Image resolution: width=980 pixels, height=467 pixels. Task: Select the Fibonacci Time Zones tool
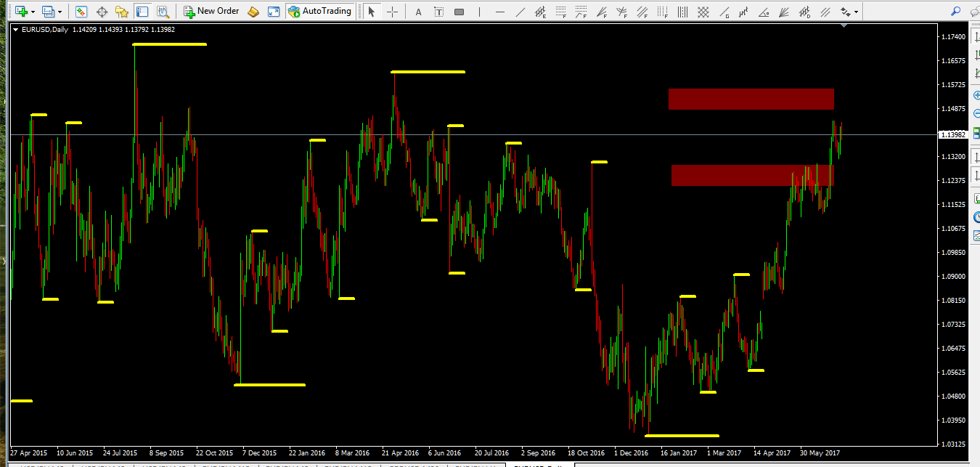click(x=662, y=12)
